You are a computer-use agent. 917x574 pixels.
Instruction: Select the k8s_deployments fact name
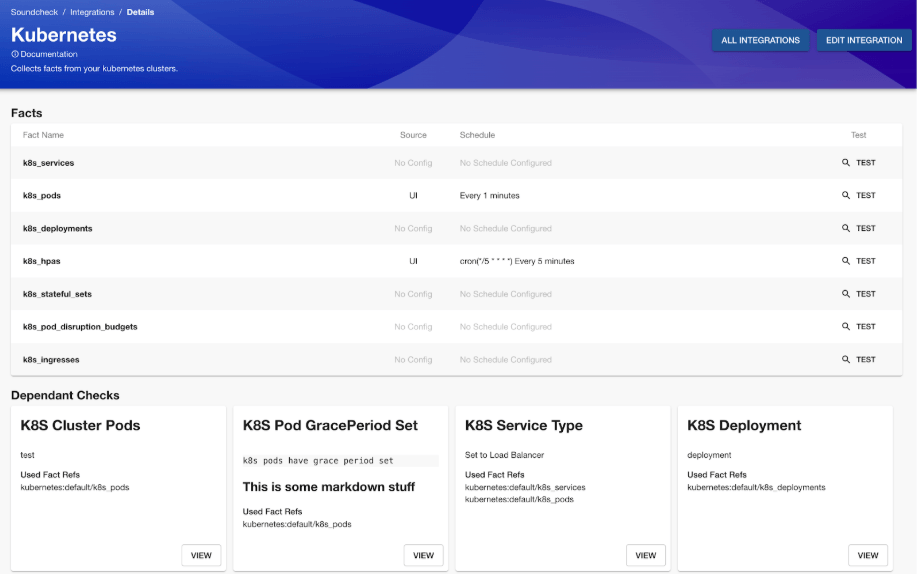tap(57, 228)
